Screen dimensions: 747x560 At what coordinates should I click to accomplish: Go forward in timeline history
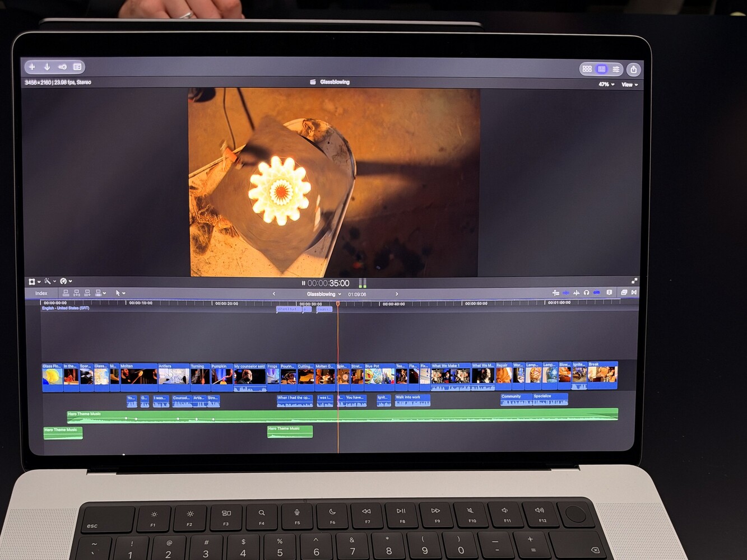[397, 294]
